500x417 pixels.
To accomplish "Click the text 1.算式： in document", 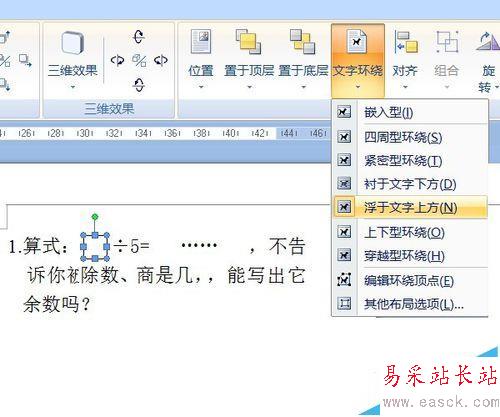I will [39, 247].
